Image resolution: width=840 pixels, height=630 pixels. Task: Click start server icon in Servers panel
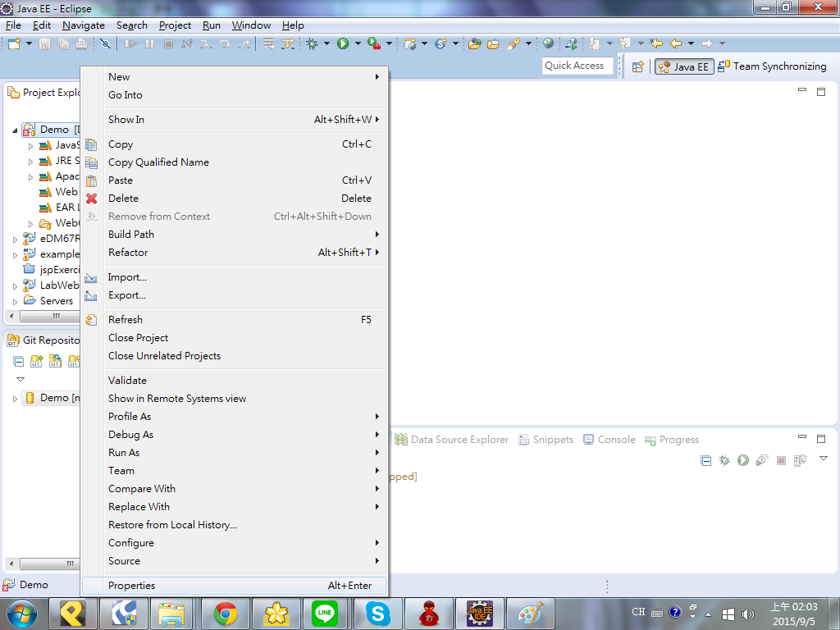[743, 460]
